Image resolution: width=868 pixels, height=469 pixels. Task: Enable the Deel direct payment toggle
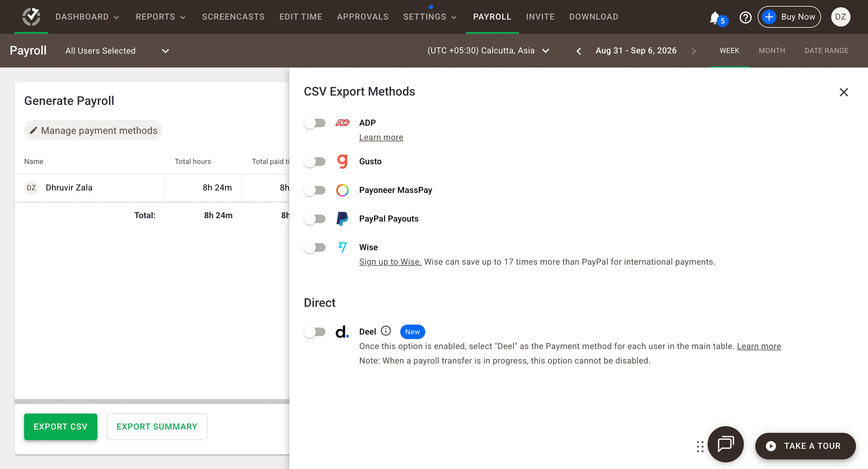(315, 332)
